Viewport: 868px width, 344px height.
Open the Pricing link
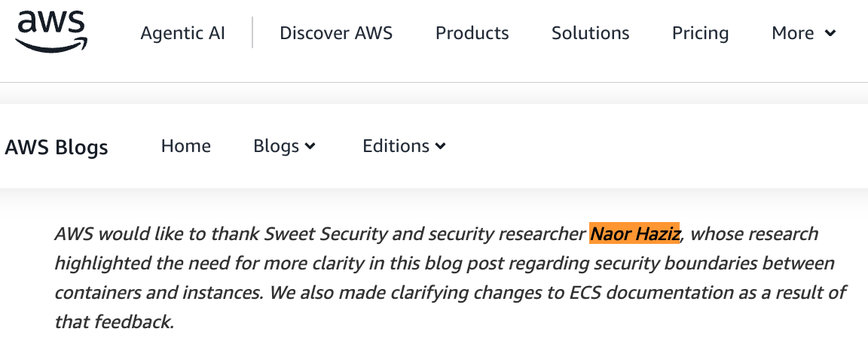tap(700, 33)
